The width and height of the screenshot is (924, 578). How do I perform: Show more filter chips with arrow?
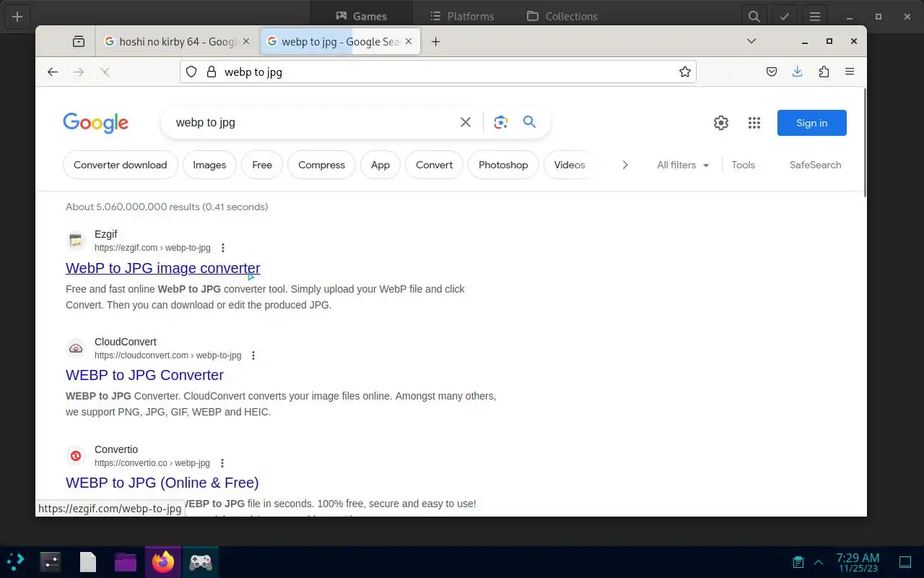pos(625,165)
